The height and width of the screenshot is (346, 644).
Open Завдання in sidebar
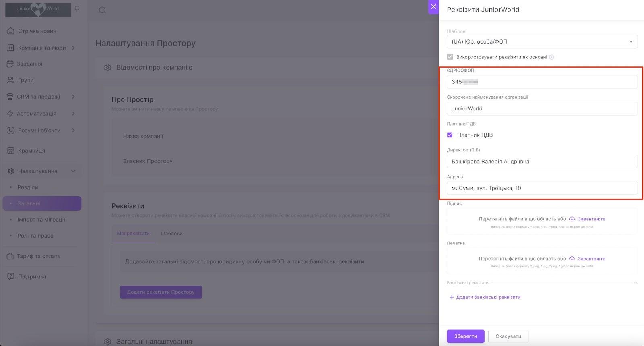(x=29, y=64)
